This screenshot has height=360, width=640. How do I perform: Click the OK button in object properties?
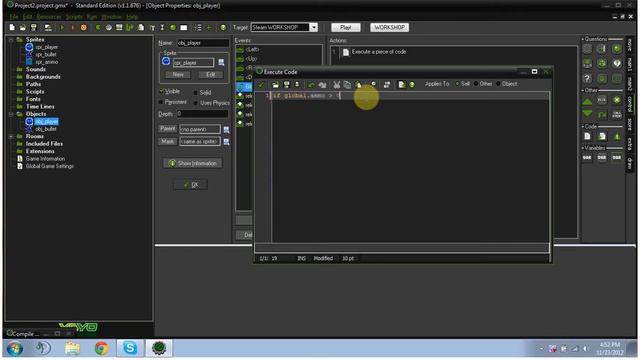191,185
